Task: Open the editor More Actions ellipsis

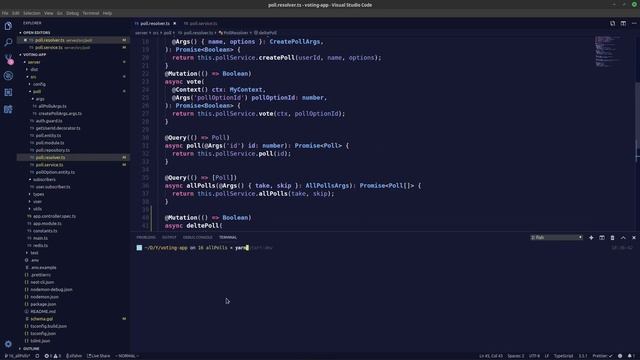Action: (634, 23)
